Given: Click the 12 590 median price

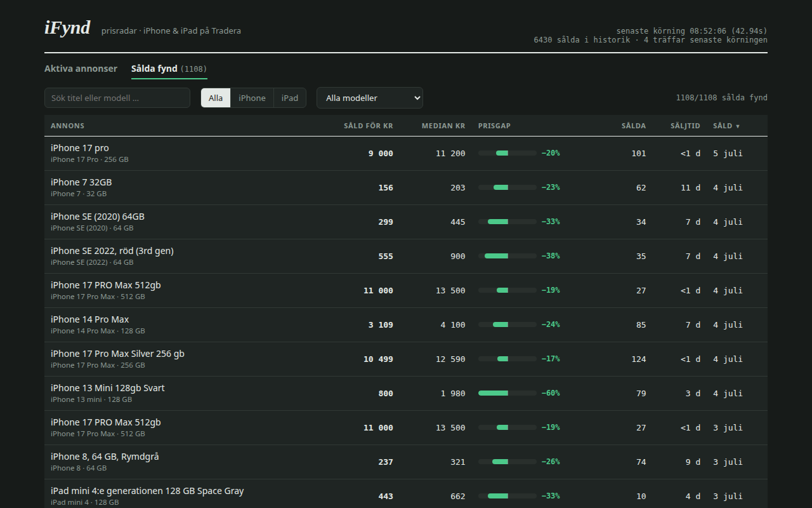Looking at the screenshot, I should pos(450,359).
